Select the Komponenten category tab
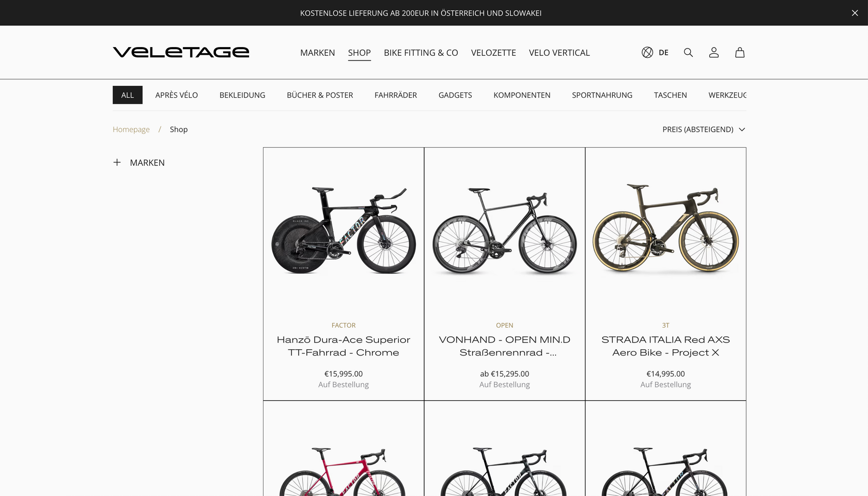Screen dimensions: 868x496 click(522, 95)
